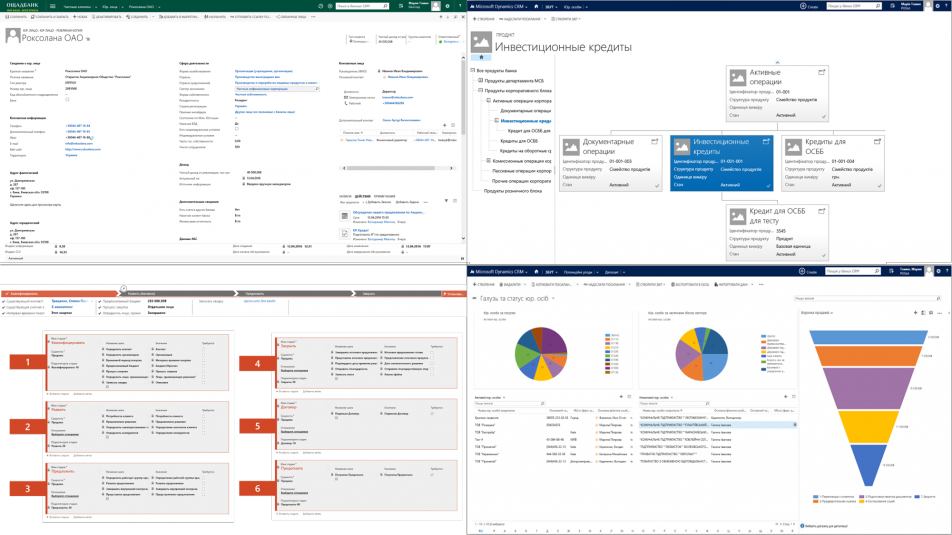Click the Create plus icon in dashboard window
Image resolution: width=952 pixels, height=535 pixels.
(802, 271)
